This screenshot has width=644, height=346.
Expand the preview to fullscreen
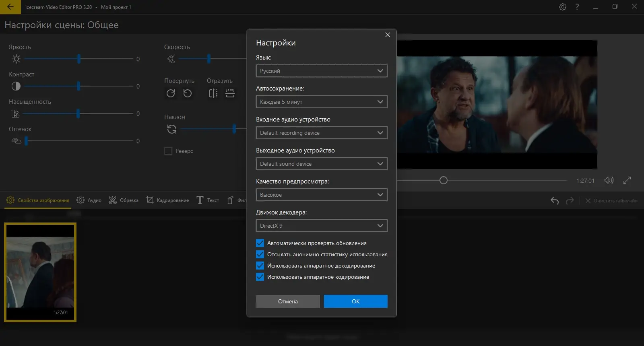[627, 180]
